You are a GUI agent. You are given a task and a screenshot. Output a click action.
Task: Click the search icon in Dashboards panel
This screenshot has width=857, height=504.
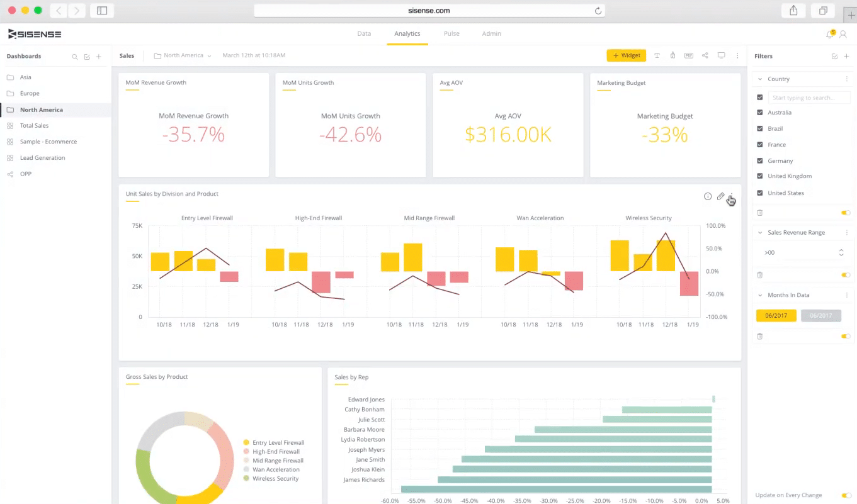75,57
